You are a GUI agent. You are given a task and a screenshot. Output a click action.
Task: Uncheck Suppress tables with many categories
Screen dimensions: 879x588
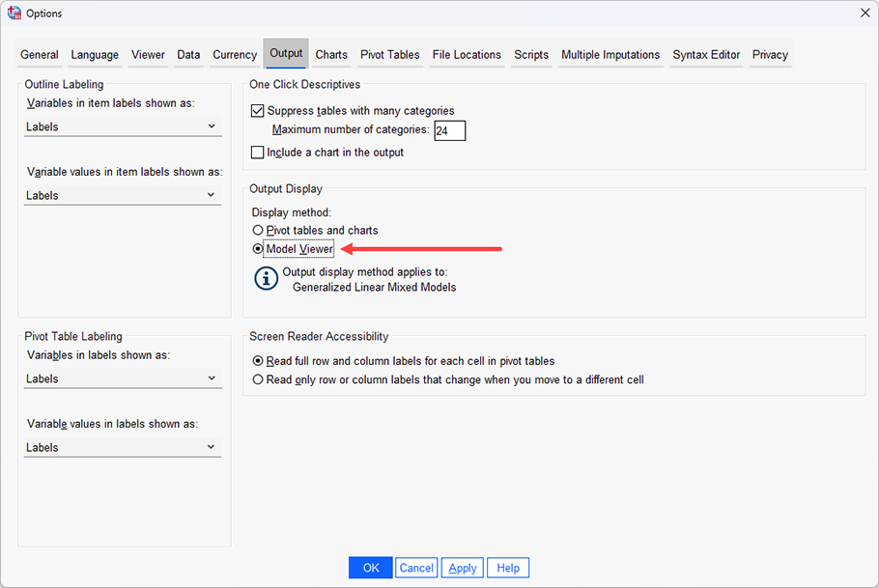click(258, 110)
